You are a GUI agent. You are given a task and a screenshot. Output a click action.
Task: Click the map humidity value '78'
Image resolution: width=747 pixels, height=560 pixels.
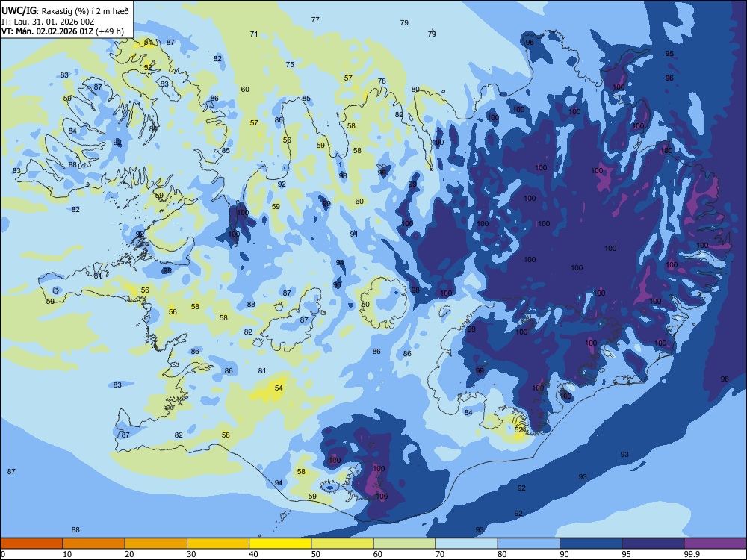[382, 81]
